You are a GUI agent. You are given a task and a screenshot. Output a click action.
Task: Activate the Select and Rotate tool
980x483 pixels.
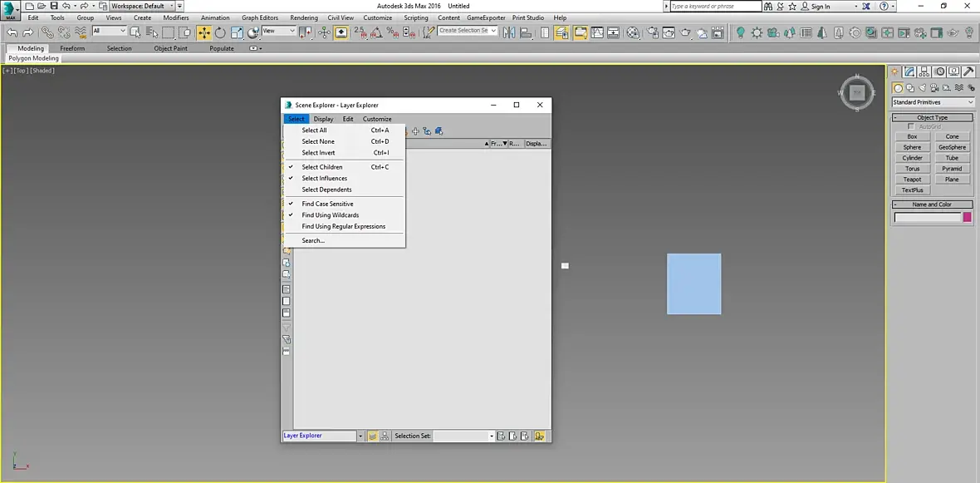[220, 32]
